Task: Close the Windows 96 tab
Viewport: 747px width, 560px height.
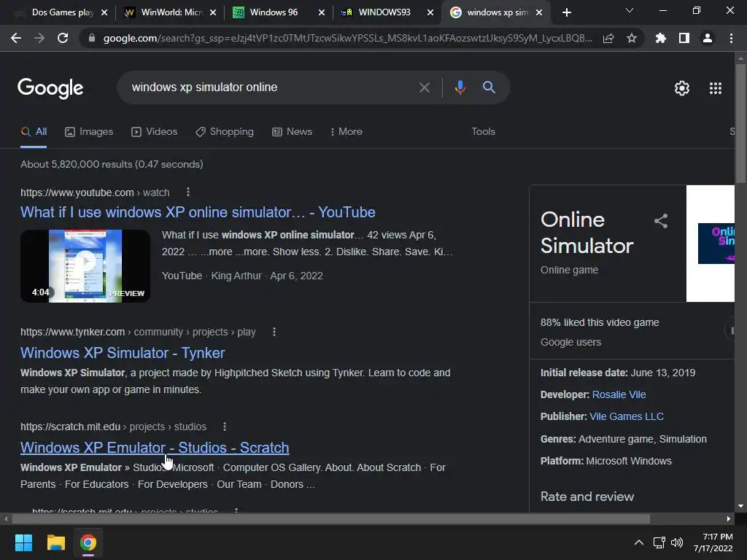Action: click(x=322, y=12)
